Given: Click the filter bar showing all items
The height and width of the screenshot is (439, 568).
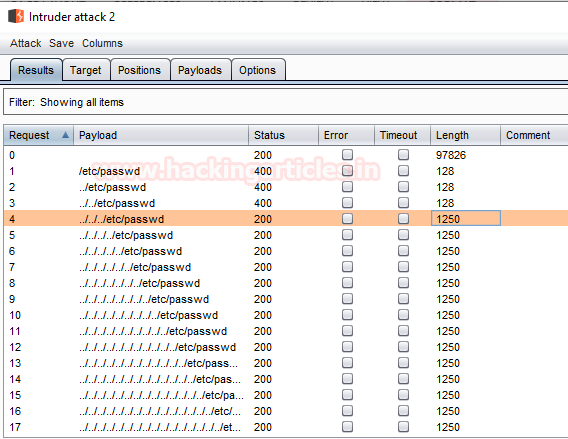Looking at the screenshot, I should click(x=285, y=102).
